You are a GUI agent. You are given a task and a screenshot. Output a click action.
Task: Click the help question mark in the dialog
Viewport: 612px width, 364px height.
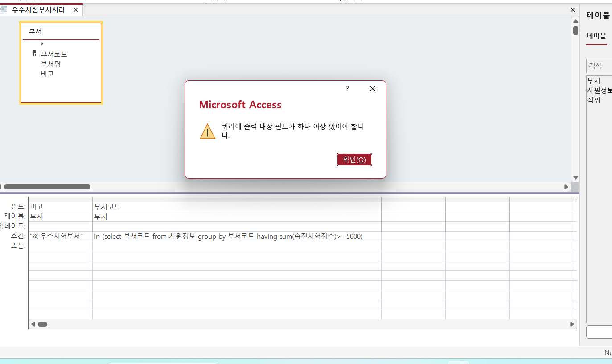pyautogui.click(x=347, y=89)
